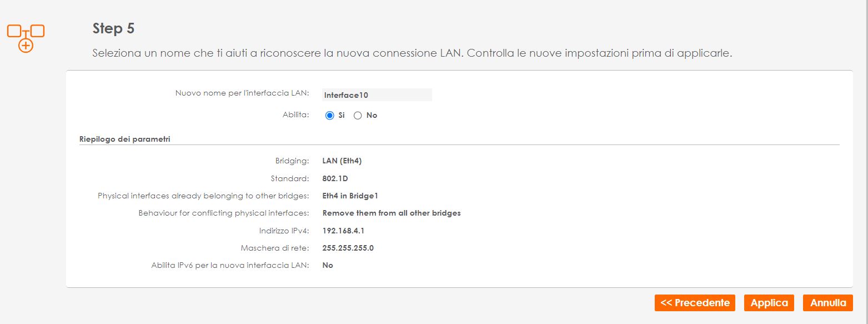
Task: Click the Indirizzo IPv4 label
Action: coord(284,231)
